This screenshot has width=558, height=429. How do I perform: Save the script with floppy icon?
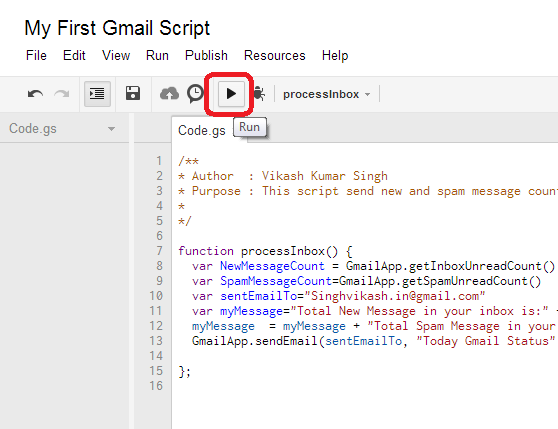click(x=133, y=94)
